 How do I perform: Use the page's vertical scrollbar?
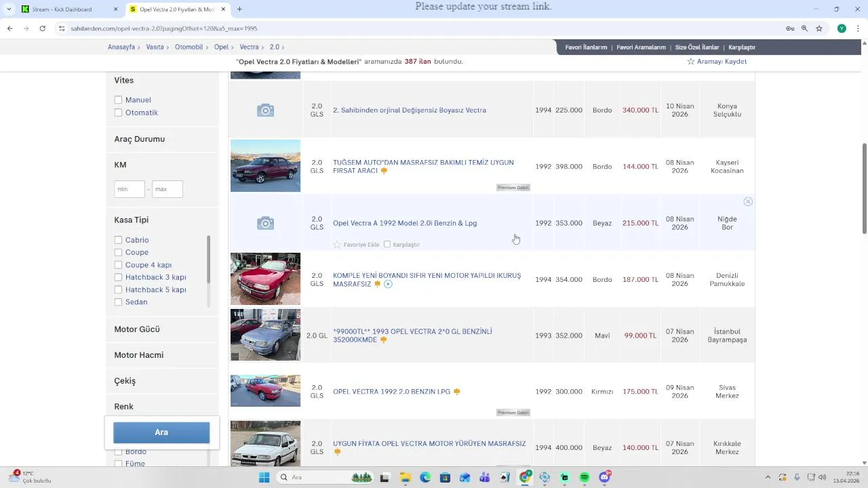point(864,189)
